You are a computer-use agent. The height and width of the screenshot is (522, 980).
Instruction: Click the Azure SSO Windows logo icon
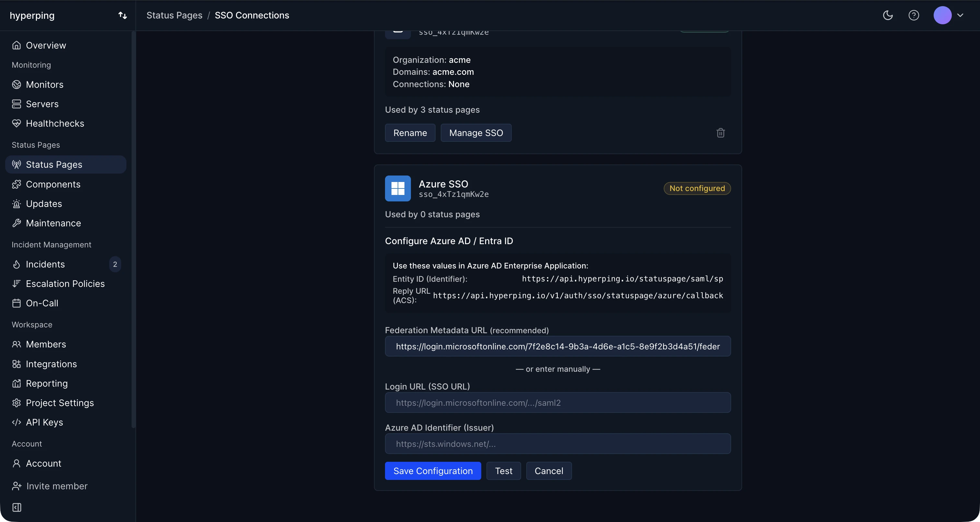click(398, 188)
